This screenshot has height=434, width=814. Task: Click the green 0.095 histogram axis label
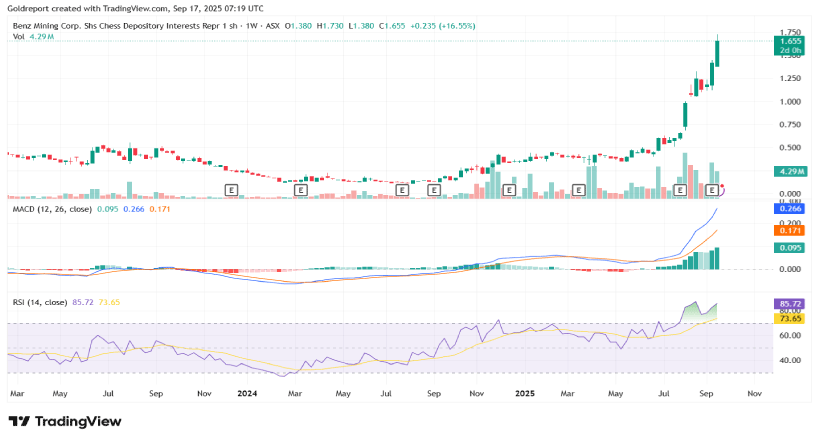790,248
